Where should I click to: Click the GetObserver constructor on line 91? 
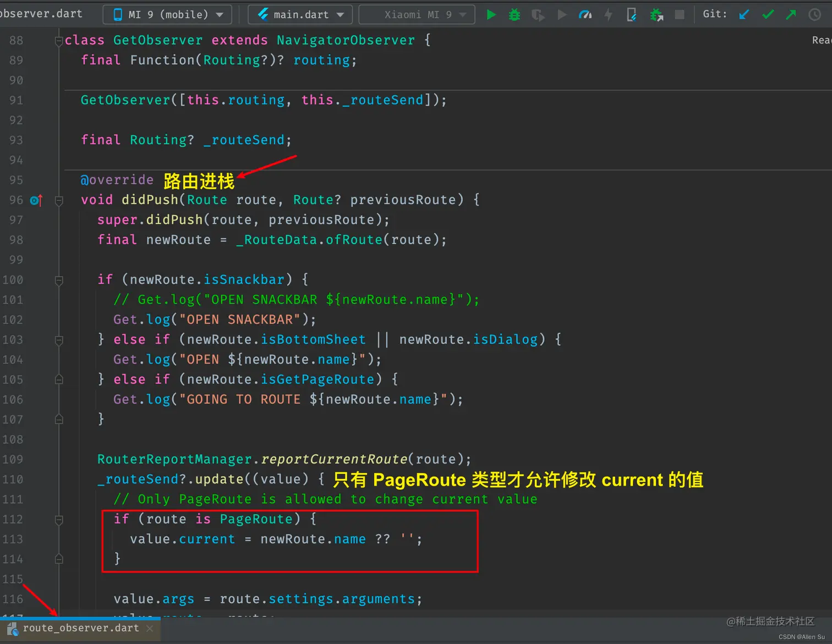point(125,100)
